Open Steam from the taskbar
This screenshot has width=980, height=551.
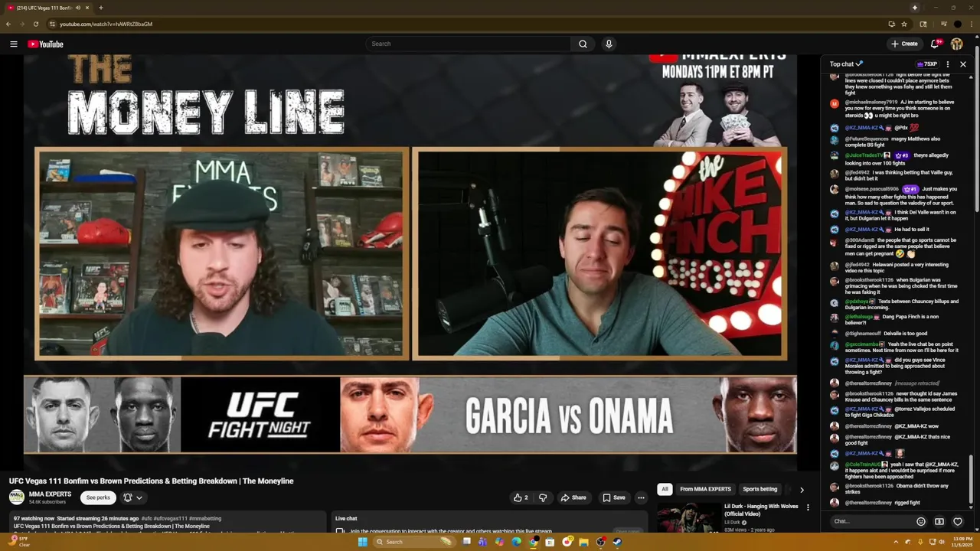tap(617, 542)
